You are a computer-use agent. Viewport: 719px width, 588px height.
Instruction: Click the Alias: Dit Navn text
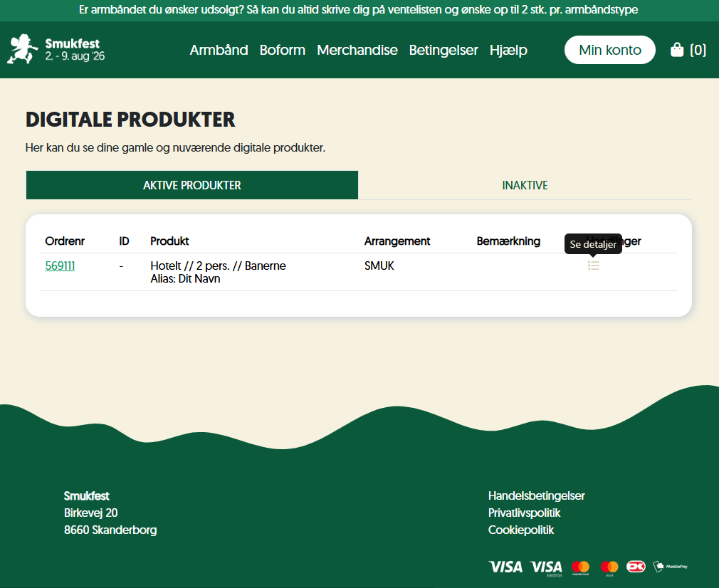pyautogui.click(x=185, y=278)
